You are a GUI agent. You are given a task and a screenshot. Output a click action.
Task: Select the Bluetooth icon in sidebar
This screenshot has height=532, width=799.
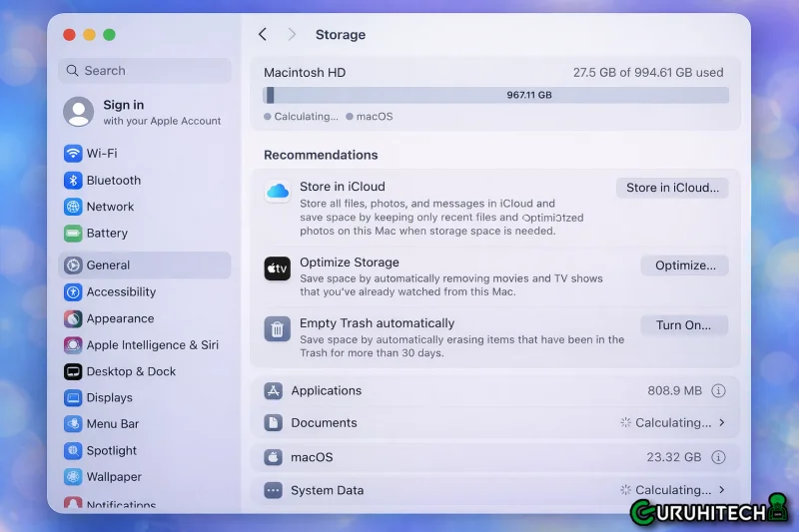click(x=73, y=181)
